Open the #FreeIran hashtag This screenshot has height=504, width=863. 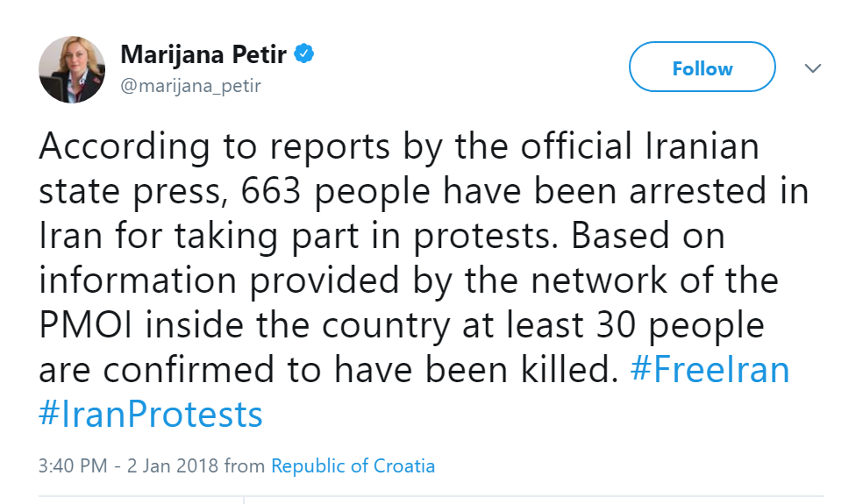pyautogui.click(x=710, y=370)
